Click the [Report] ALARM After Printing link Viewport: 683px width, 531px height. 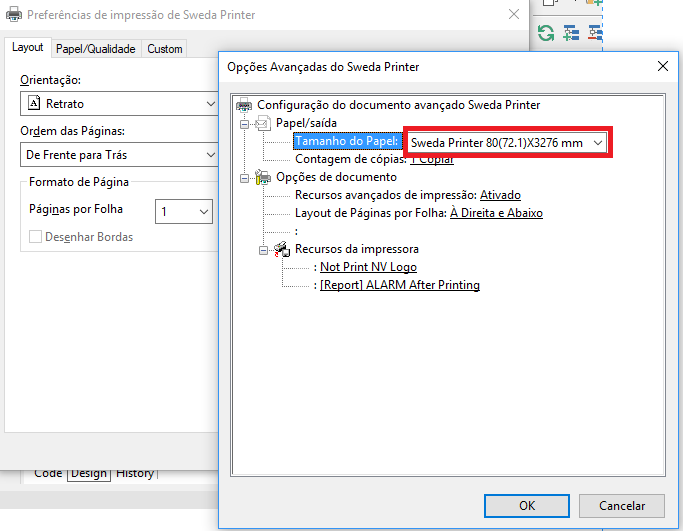click(400, 284)
